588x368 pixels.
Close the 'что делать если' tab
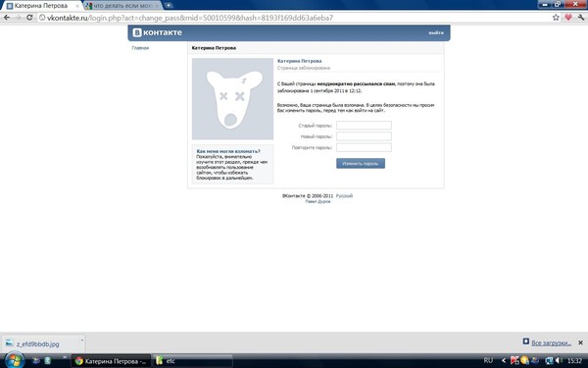click(157, 6)
